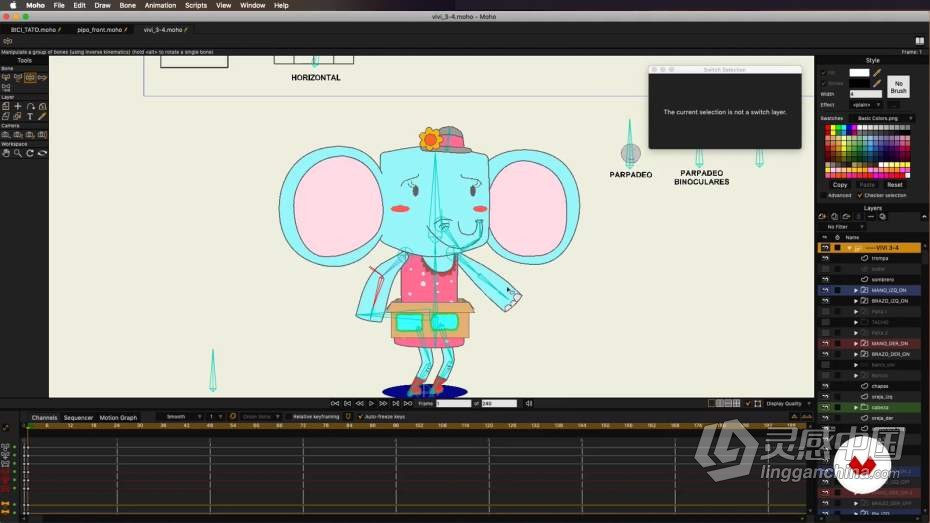Click the Copy style button
The height and width of the screenshot is (523, 930).
(x=840, y=185)
